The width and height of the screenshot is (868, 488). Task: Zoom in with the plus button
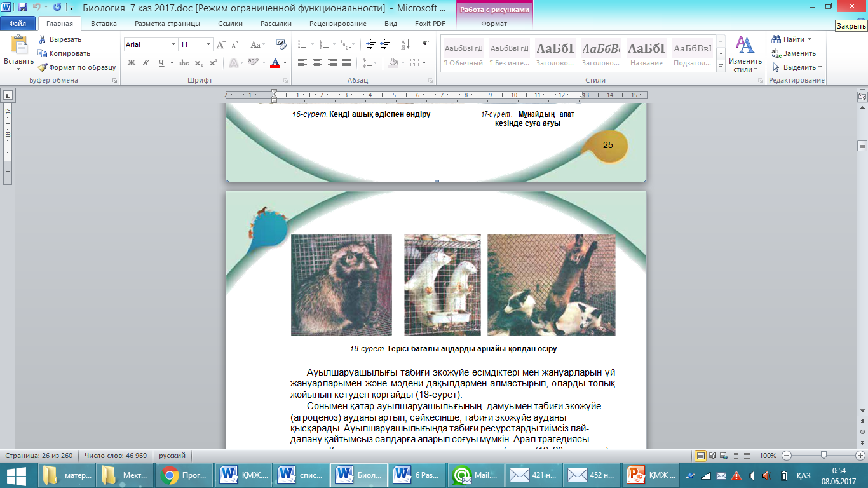(860, 456)
